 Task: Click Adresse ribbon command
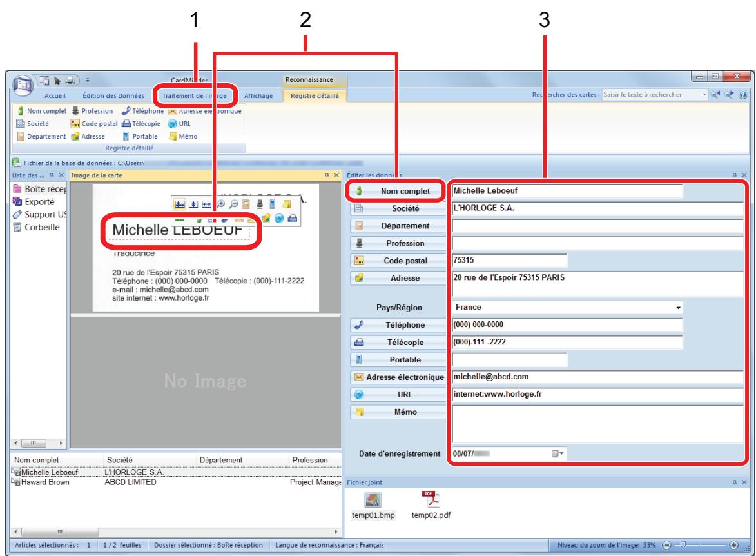[x=88, y=137]
